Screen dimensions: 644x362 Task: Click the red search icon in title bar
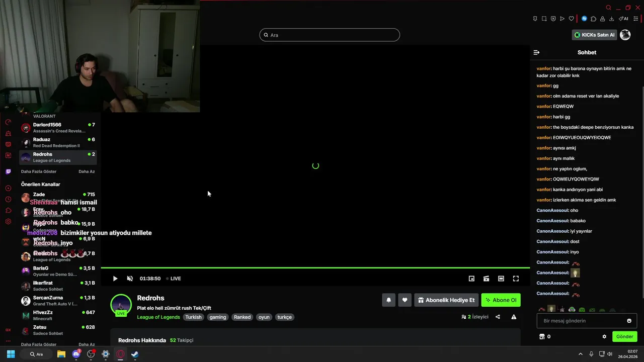tap(608, 8)
